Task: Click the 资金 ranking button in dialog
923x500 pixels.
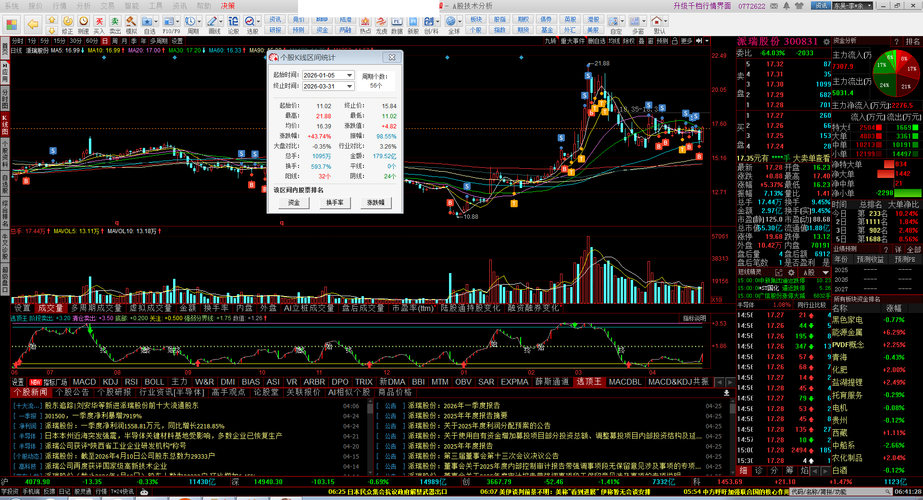Action: [x=294, y=203]
